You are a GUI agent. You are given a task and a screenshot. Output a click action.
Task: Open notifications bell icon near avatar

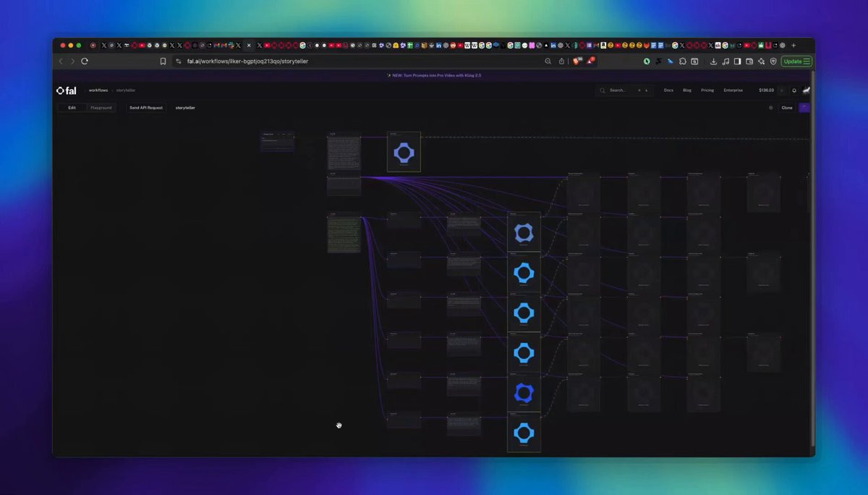point(794,90)
